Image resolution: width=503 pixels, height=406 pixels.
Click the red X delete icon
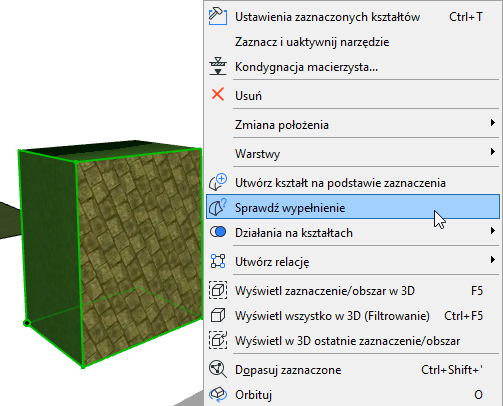tap(218, 94)
